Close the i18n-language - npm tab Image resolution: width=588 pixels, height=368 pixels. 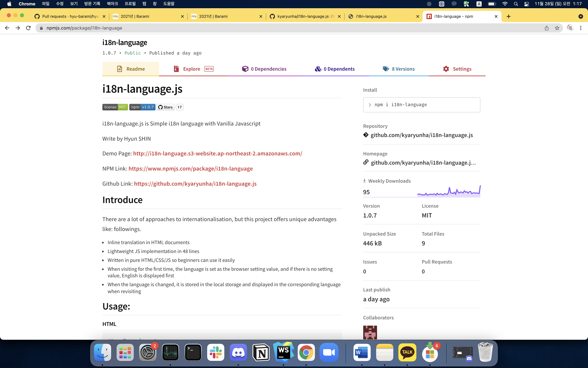click(x=496, y=16)
